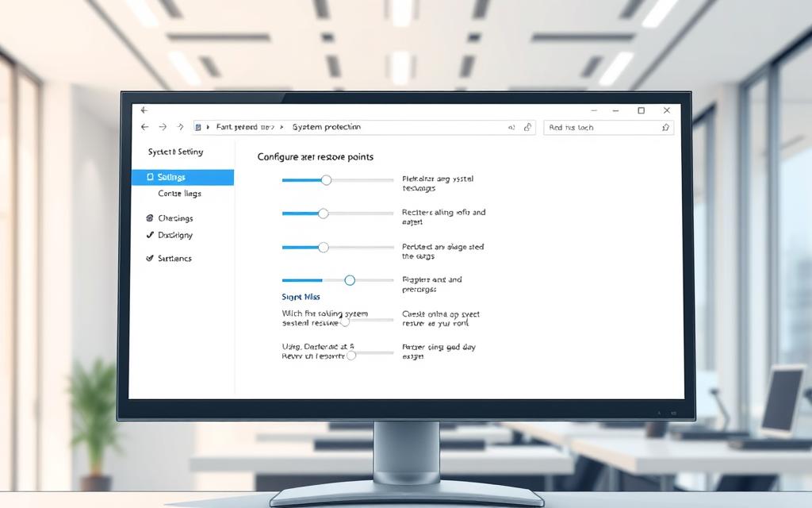Click the lock icon in address bar

coord(528,127)
